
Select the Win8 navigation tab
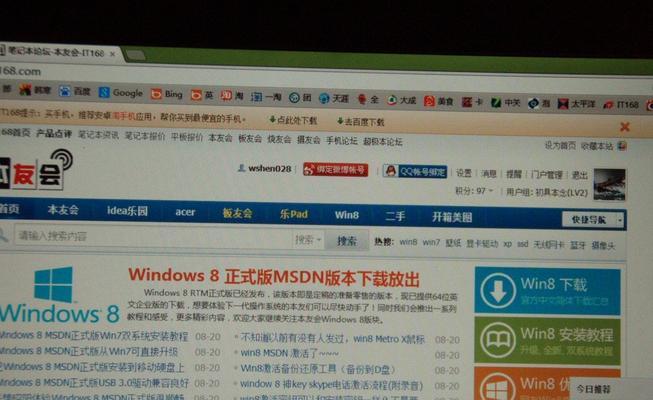click(347, 215)
